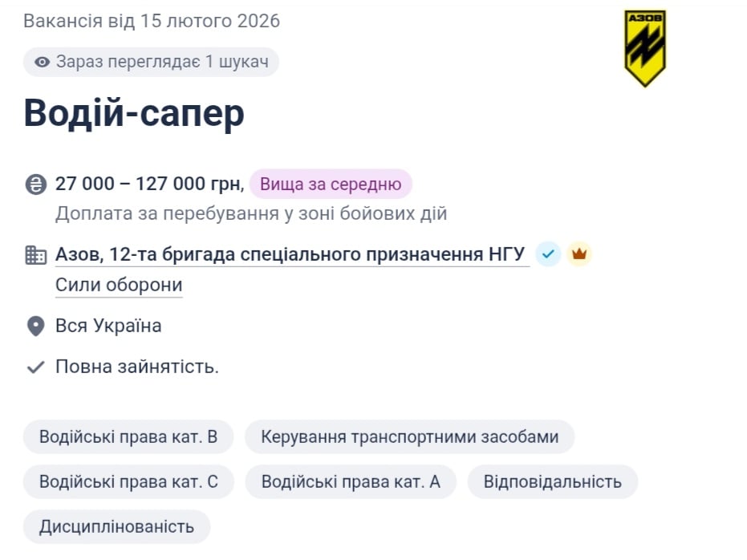Click the Вища за середню salary badge
This screenshot has width=747, height=560.
329,184
